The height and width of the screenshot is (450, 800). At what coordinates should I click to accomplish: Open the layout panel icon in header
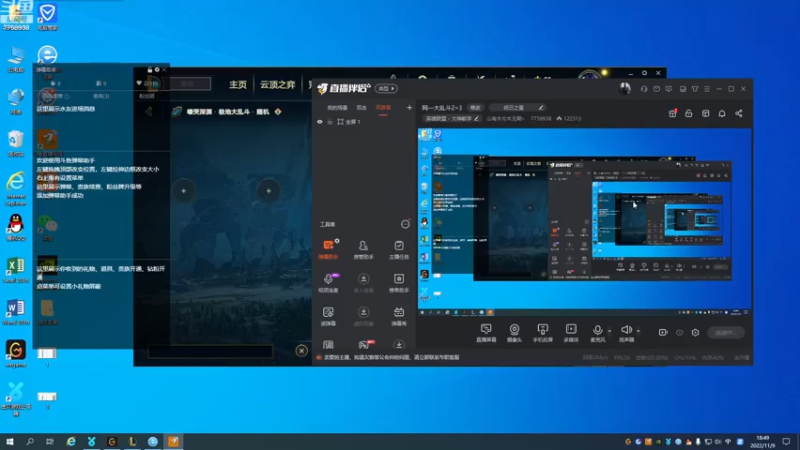706,113
